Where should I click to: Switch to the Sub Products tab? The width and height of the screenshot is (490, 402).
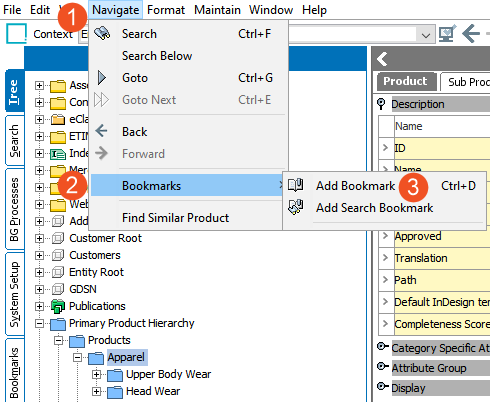click(467, 82)
